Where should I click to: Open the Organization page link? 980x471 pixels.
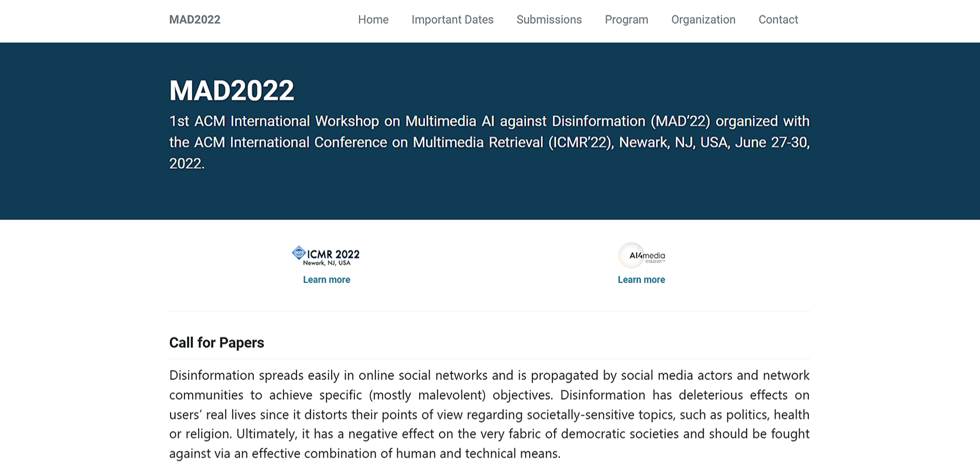(x=703, y=20)
